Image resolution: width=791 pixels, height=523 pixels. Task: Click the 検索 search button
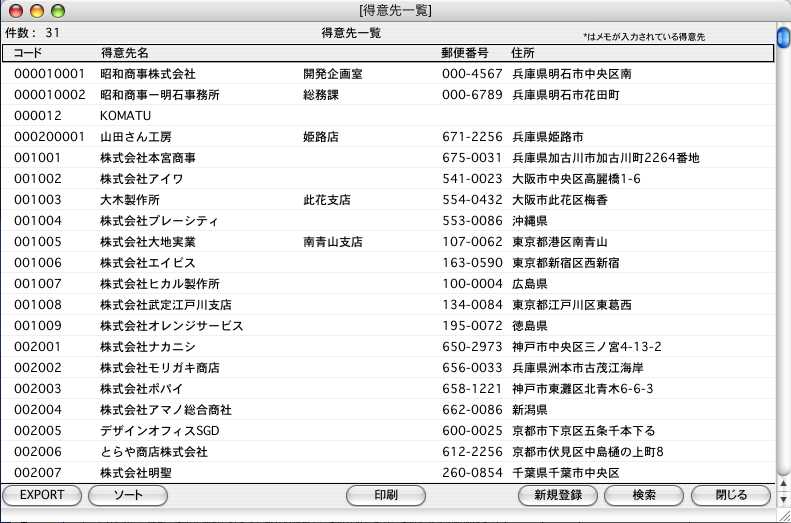pos(644,495)
